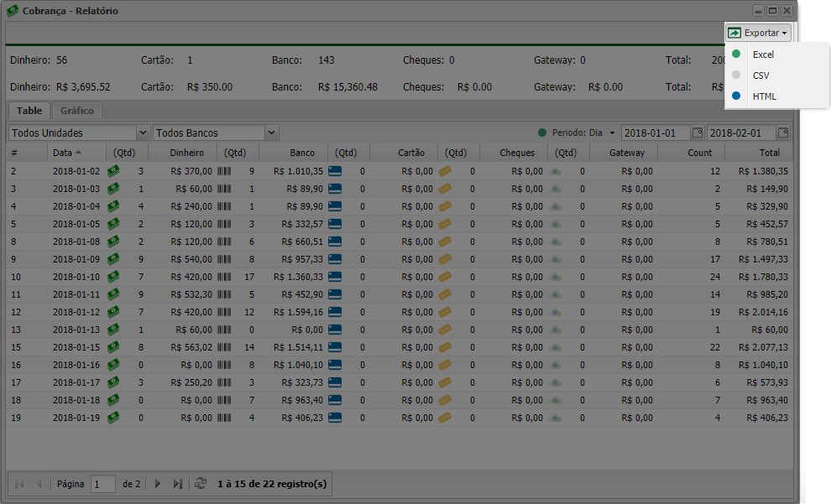Viewport: 831px width, 504px height.
Task: Choose CSV export option
Action: click(x=760, y=75)
